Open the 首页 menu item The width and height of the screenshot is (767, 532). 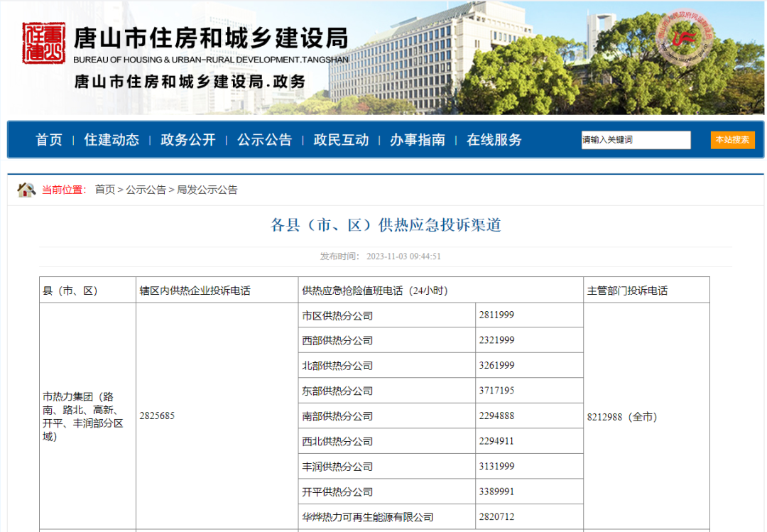tap(49, 140)
